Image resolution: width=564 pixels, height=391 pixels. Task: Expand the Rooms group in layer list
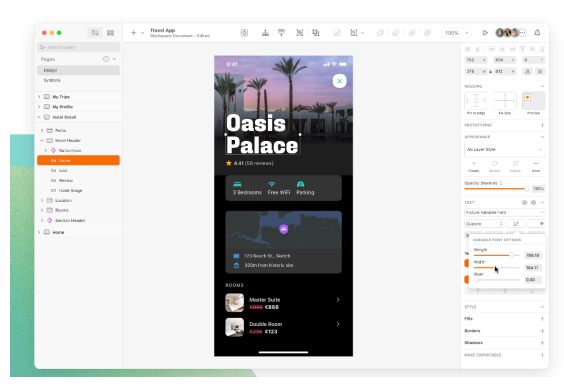point(42,210)
